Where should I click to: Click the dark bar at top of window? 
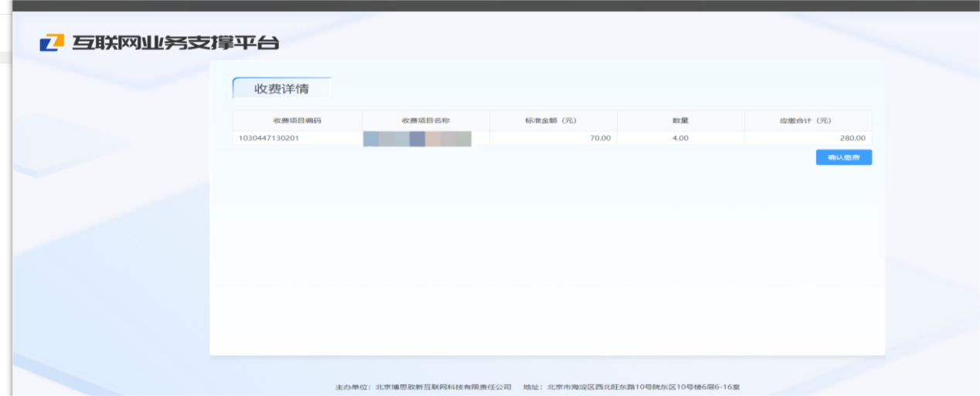490,5
